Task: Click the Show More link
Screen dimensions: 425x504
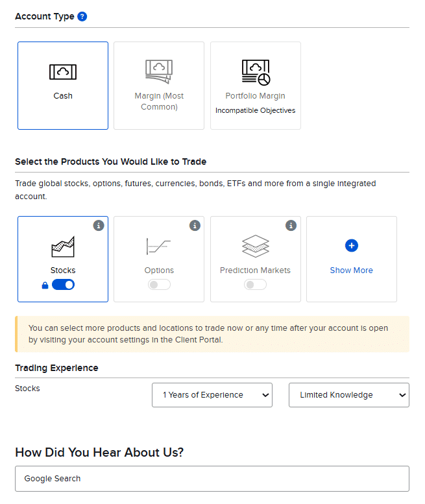Action: pos(352,270)
